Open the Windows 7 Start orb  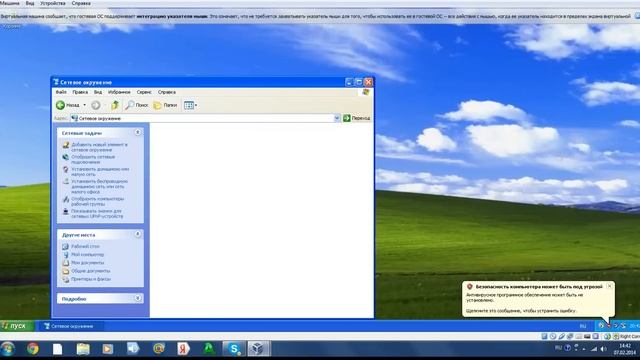click(x=8, y=349)
